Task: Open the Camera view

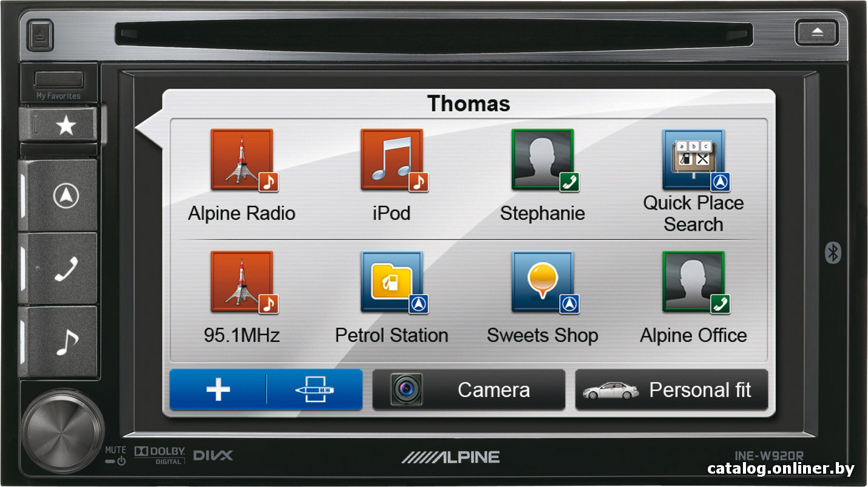Action: coord(469,390)
